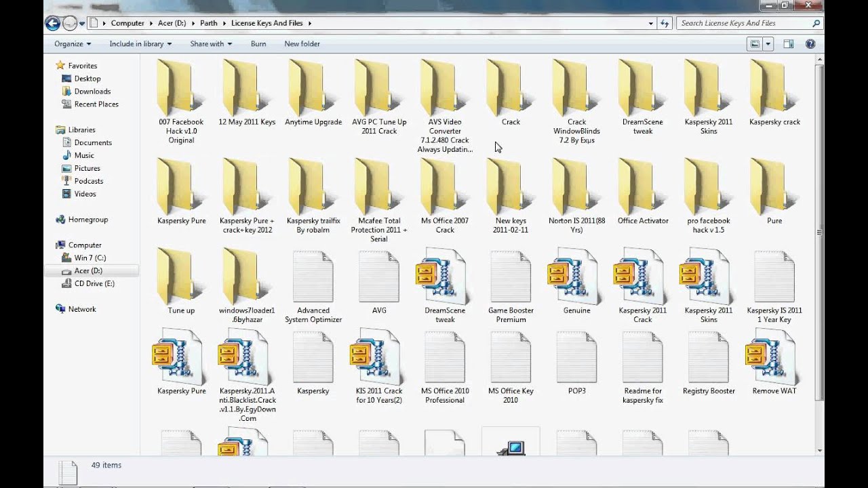The width and height of the screenshot is (868, 488).
Task: Open the Help button
Action: [810, 44]
